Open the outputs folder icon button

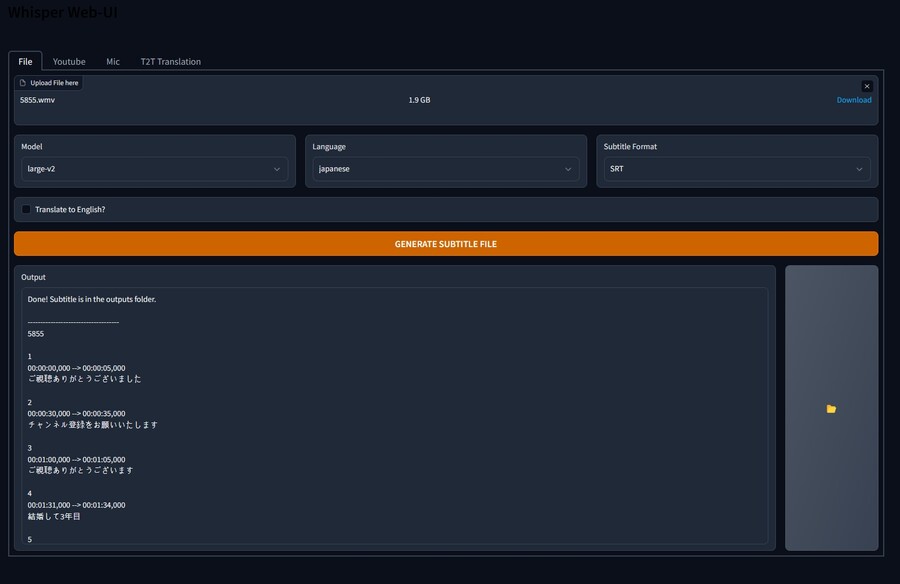831,408
